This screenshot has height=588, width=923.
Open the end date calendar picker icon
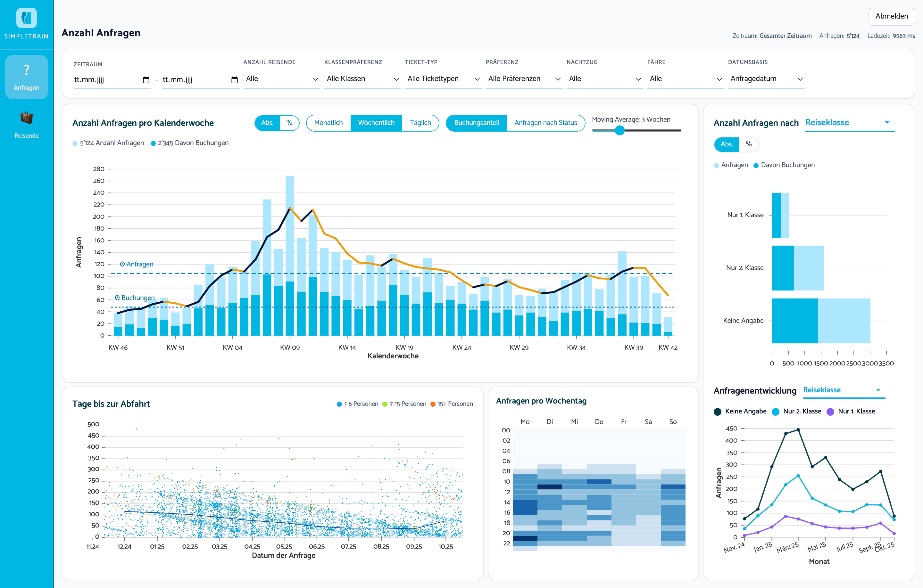point(235,80)
